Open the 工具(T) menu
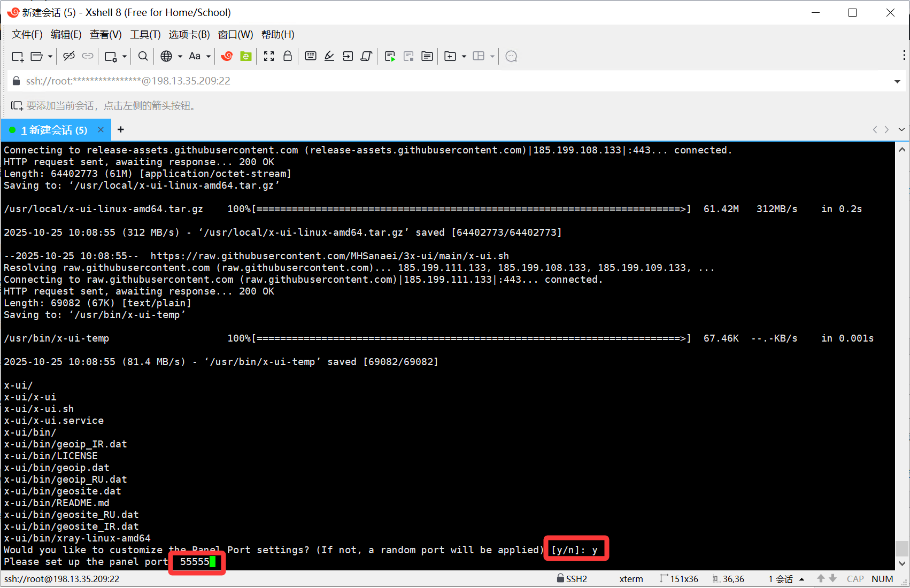 145,35
